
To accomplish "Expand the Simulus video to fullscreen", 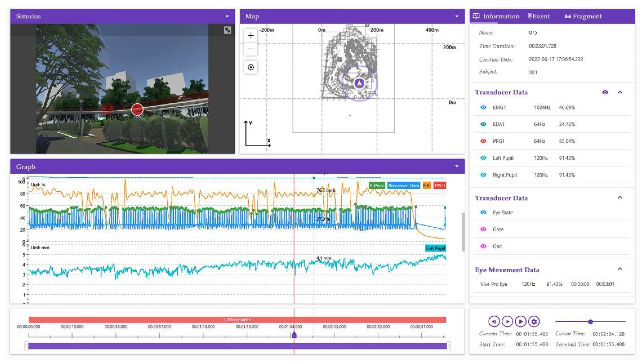I will pyautogui.click(x=227, y=30).
